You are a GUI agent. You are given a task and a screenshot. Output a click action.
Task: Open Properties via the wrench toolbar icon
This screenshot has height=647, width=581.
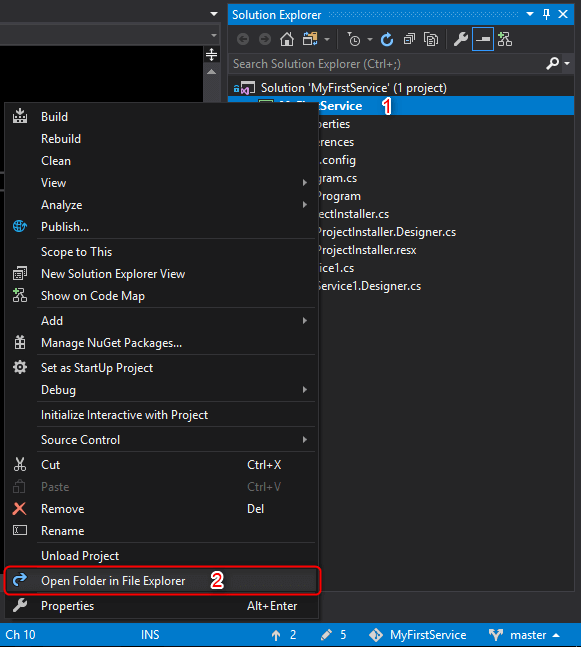coord(460,40)
